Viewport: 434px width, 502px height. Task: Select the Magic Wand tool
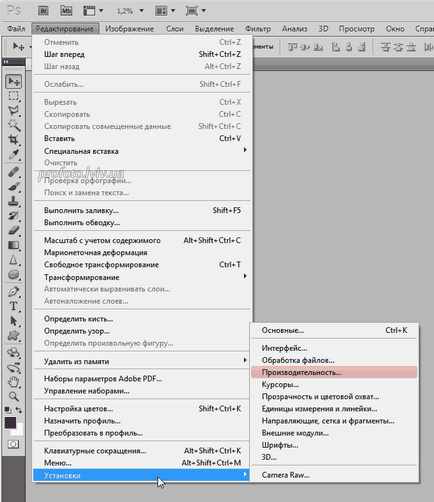point(14,125)
